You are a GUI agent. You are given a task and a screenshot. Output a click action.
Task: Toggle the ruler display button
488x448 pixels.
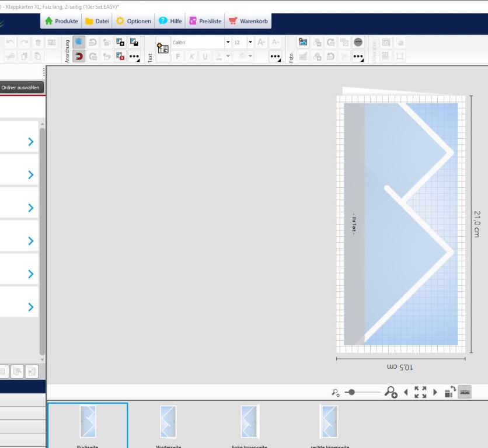464,393
